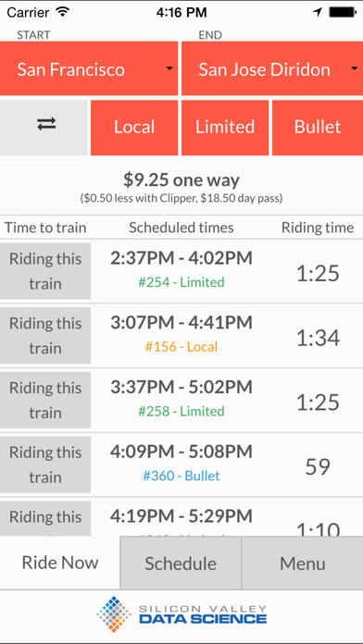The height and width of the screenshot is (644, 363).
Task: Open the San Jose Diridon end dropdown
Action: [x=272, y=68]
